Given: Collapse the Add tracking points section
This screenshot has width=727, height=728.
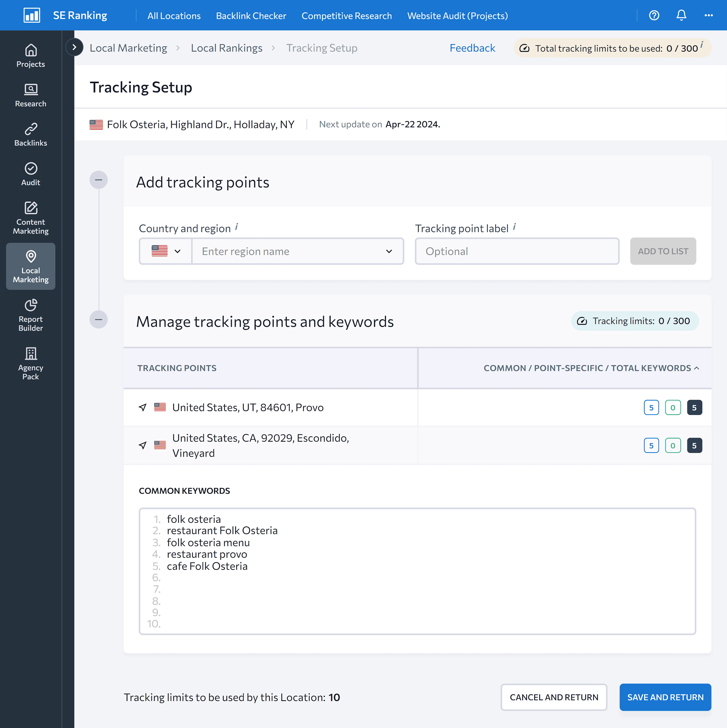Looking at the screenshot, I should click(x=99, y=180).
